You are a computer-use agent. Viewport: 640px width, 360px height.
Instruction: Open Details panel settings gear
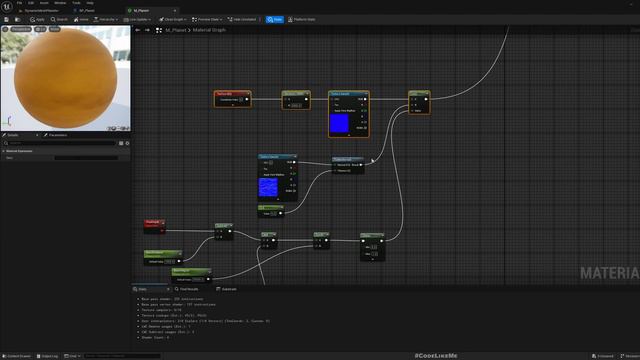[127, 143]
